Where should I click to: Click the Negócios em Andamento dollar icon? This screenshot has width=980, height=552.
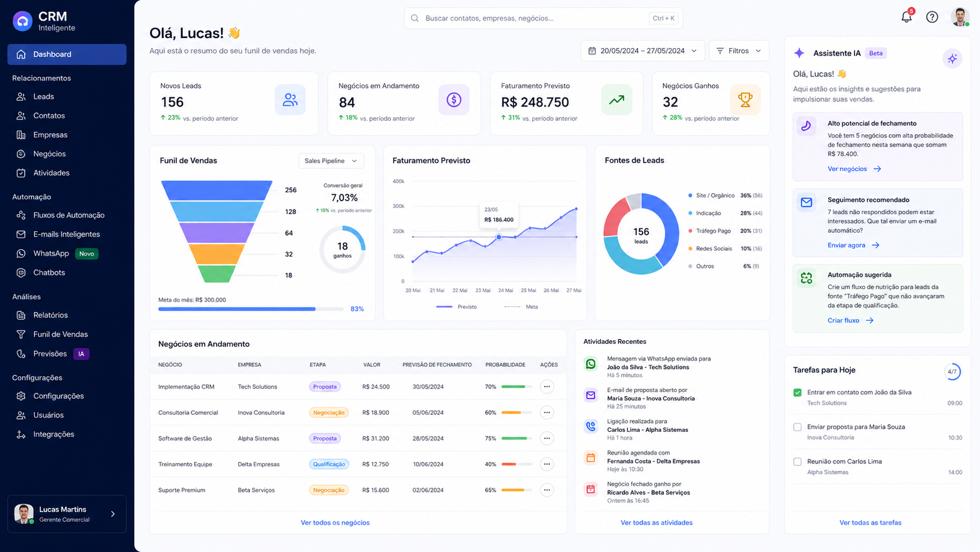tap(454, 100)
